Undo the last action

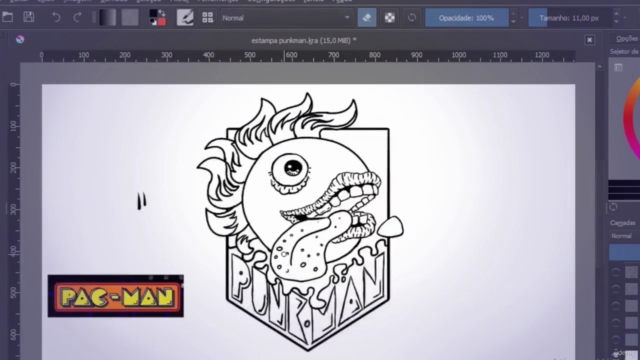[56, 18]
